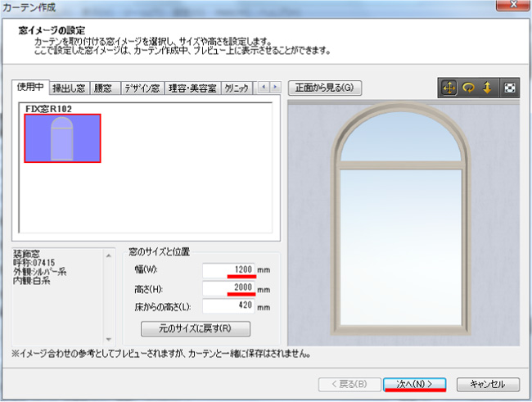The image size is (532, 402).
Task: Select the pan/move view tool icon
Action: click(449, 88)
